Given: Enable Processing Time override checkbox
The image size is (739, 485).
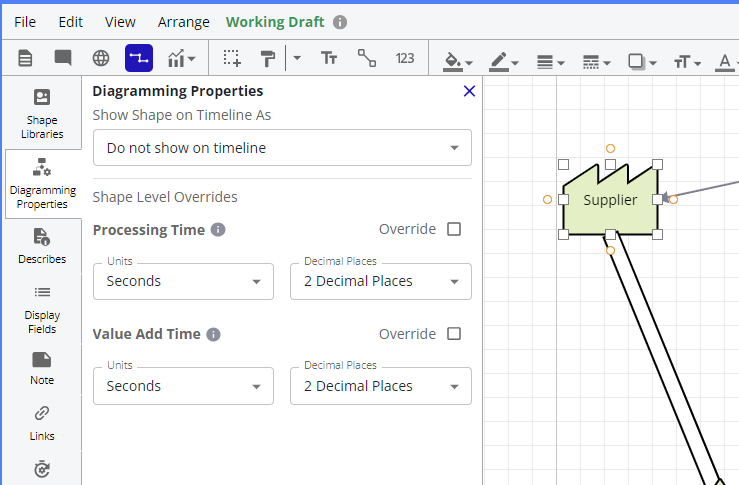Looking at the screenshot, I should [454, 229].
